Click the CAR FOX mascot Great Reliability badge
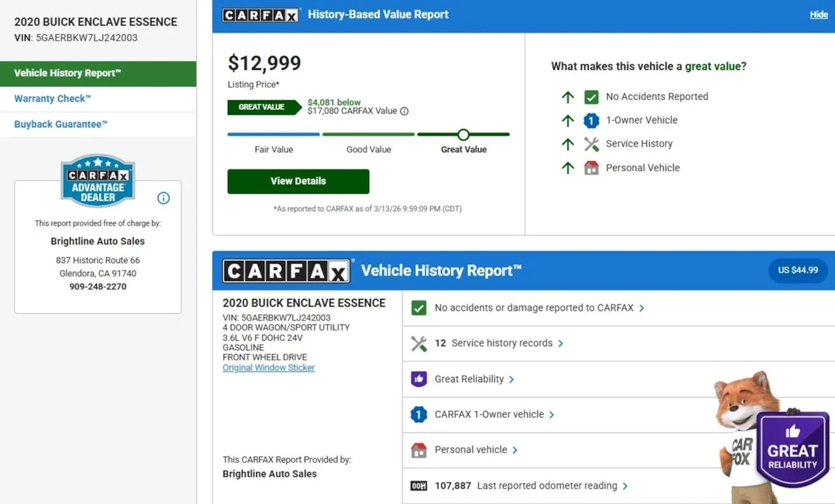The image size is (835, 504). point(793,449)
